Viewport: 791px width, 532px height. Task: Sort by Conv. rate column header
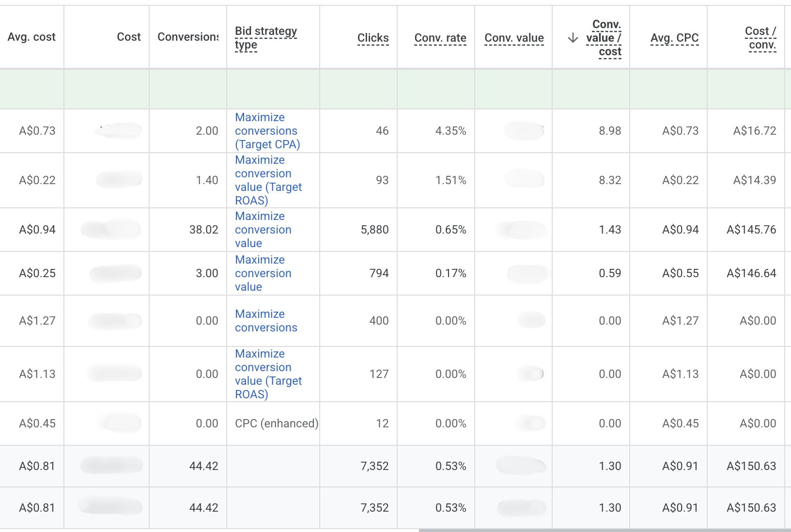440,38
